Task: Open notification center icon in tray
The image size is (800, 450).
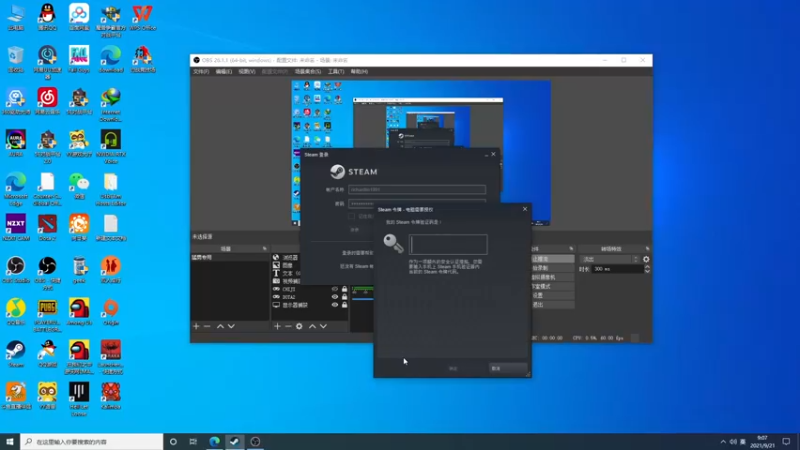Action: pyautogui.click(x=786, y=442)
